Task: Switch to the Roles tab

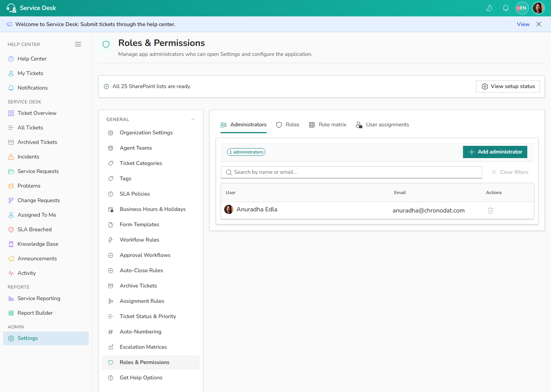Action: pos(288,125)
